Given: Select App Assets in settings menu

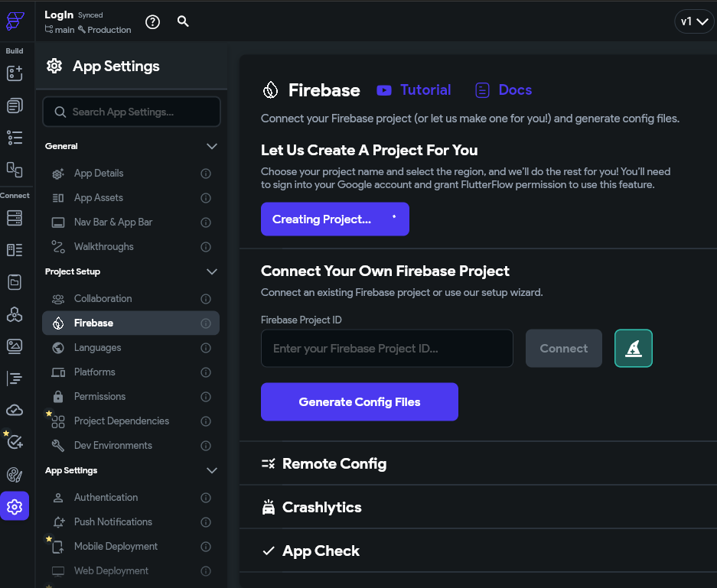Looking at the screenshot, I should point(131,198).
